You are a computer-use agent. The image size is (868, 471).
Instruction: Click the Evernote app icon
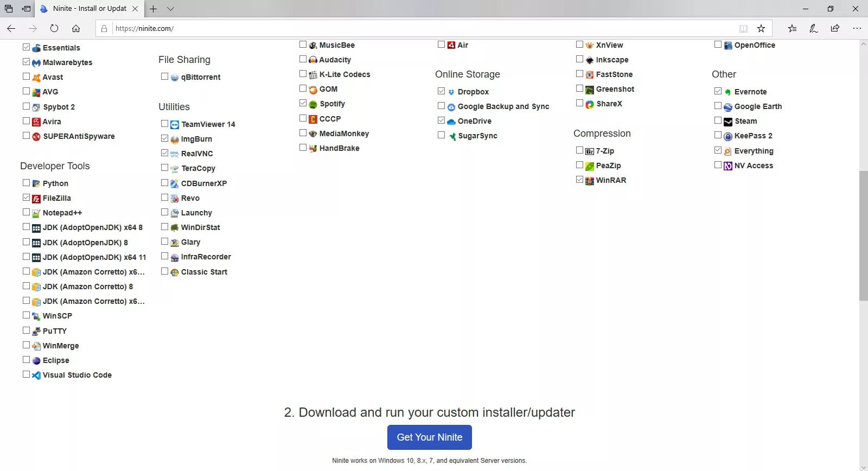click(x=728, y=92)
